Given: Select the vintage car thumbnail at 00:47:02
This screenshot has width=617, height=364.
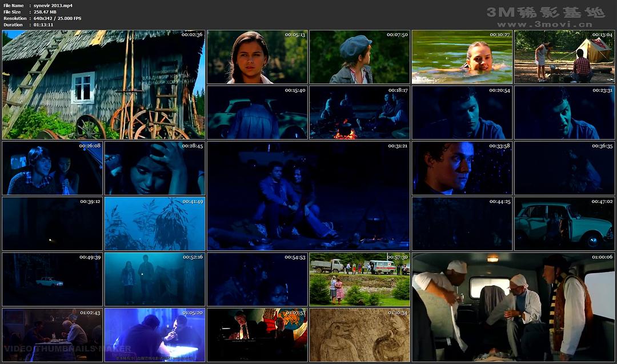Looking at the screenshot, I should (x=564, y=223).
